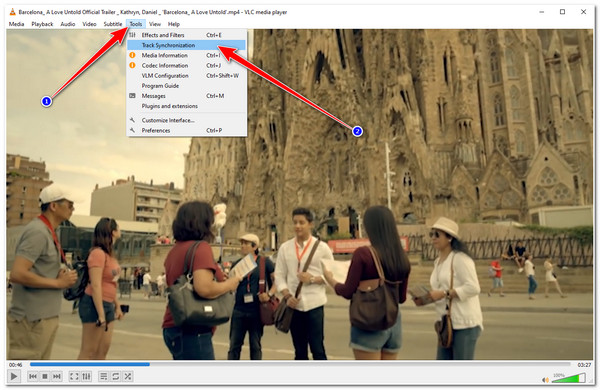The width and height of the screenshot is (600, 390).
Task: Minimize the VLC window
Action: click(x=541, y=12)
